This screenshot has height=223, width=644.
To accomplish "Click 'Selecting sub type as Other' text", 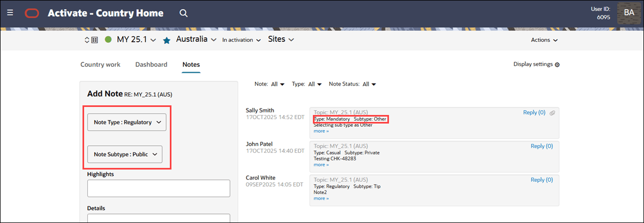I will tap(343, 125).
